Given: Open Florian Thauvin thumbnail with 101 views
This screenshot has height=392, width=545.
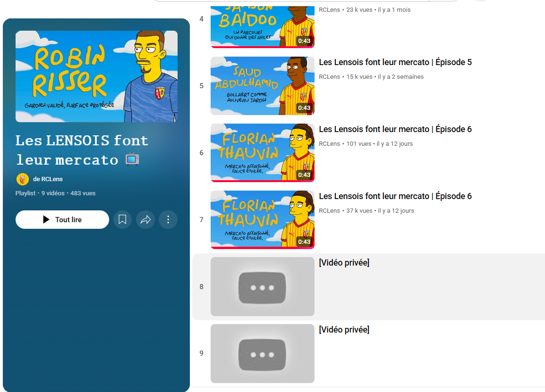Looking at the screenshot, I should pos(263,153).
